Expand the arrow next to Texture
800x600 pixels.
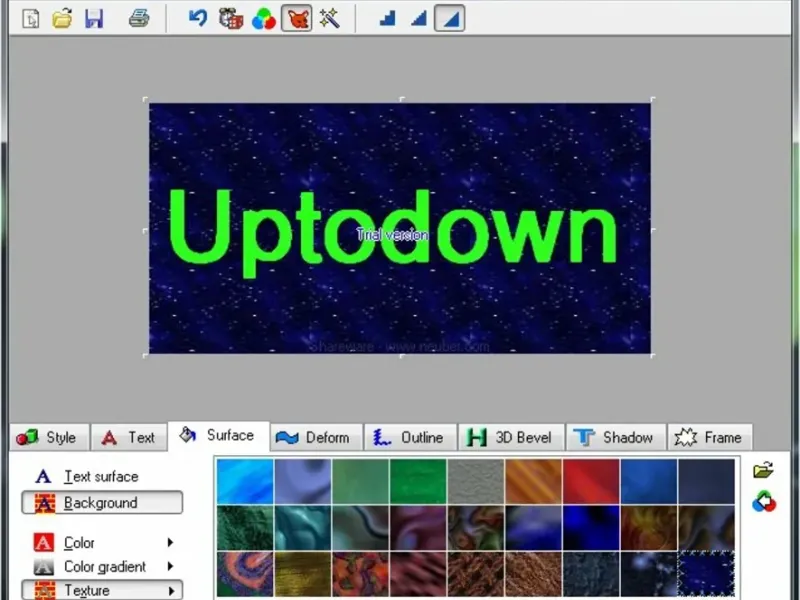tap(171, 591)
